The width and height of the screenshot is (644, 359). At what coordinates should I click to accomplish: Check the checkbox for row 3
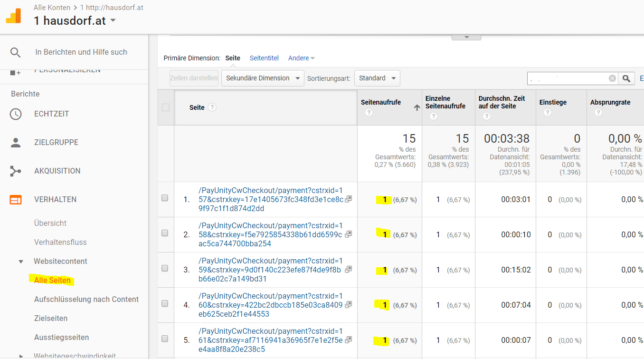pos(165,268)
